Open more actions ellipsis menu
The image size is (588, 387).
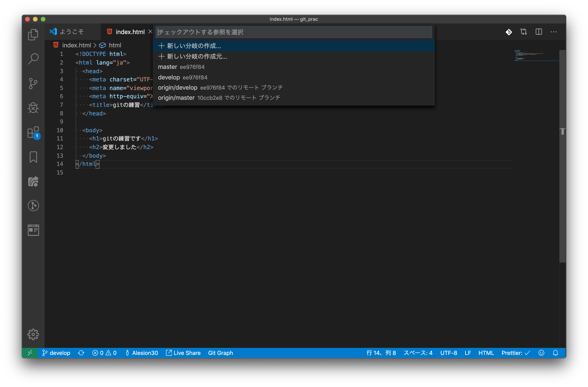(553, 32)
